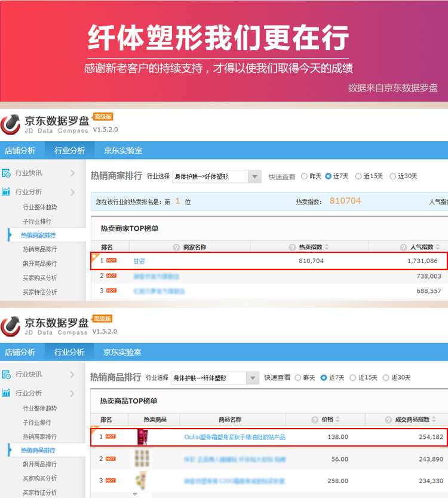Click the 行业分析 chart icon in the merchant-ranking sidebar
The image size is (448, 498).
click(6, 191)
